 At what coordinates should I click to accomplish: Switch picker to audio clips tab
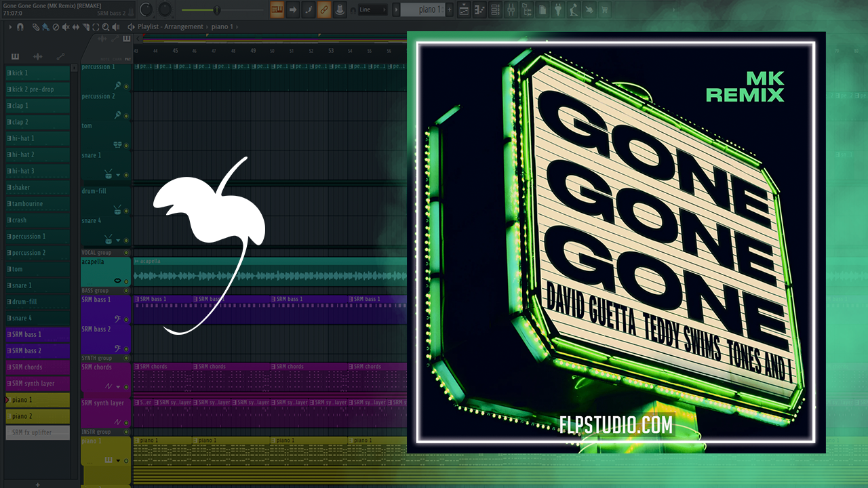click(37, 56)
